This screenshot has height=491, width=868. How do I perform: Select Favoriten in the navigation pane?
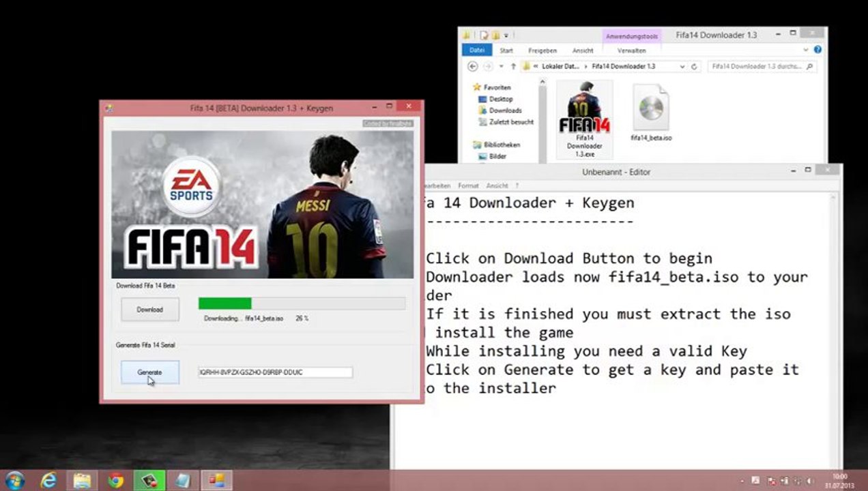pyautogui.click(x=497, y=87)
